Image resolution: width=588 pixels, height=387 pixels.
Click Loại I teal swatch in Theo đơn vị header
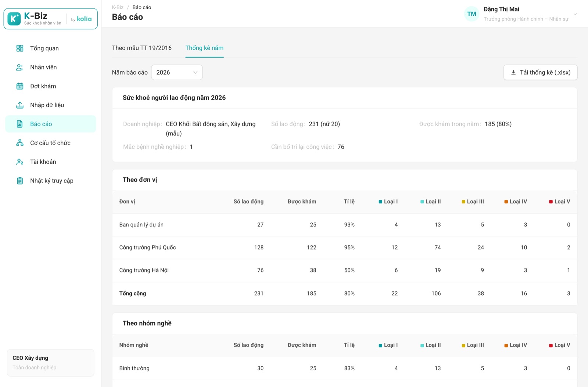pos(380,202)
